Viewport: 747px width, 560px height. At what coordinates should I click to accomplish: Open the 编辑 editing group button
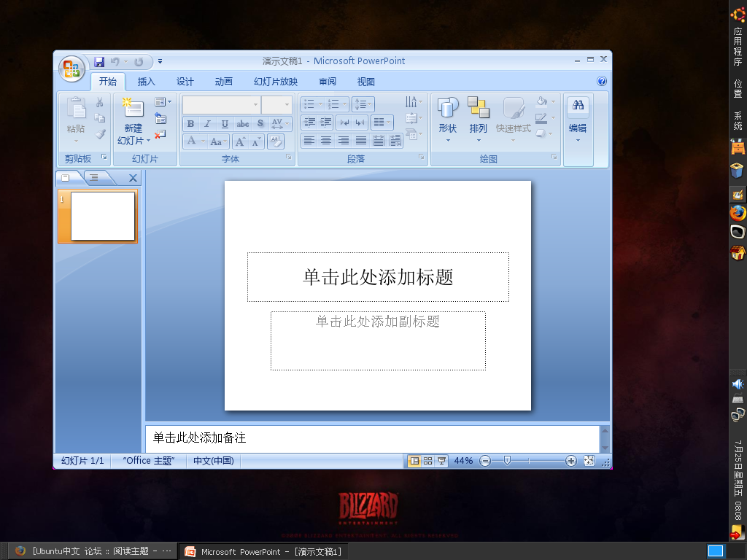pos(578,120)
